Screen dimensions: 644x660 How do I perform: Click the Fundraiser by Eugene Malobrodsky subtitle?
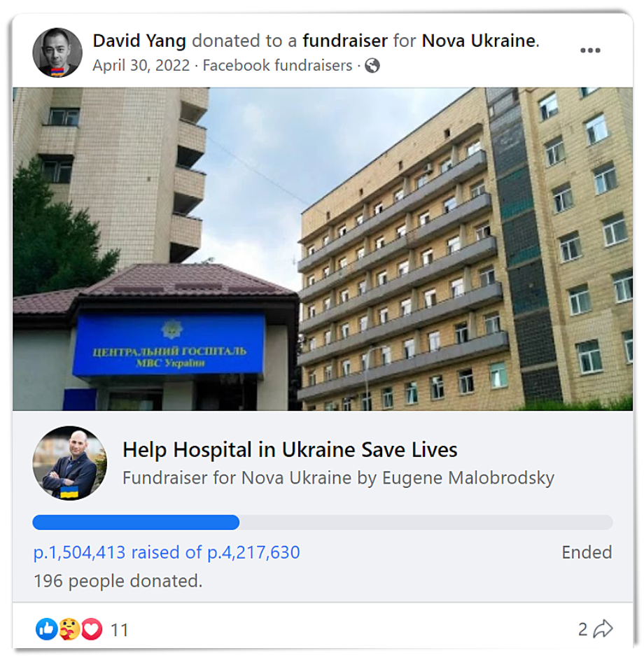point(338,478)
